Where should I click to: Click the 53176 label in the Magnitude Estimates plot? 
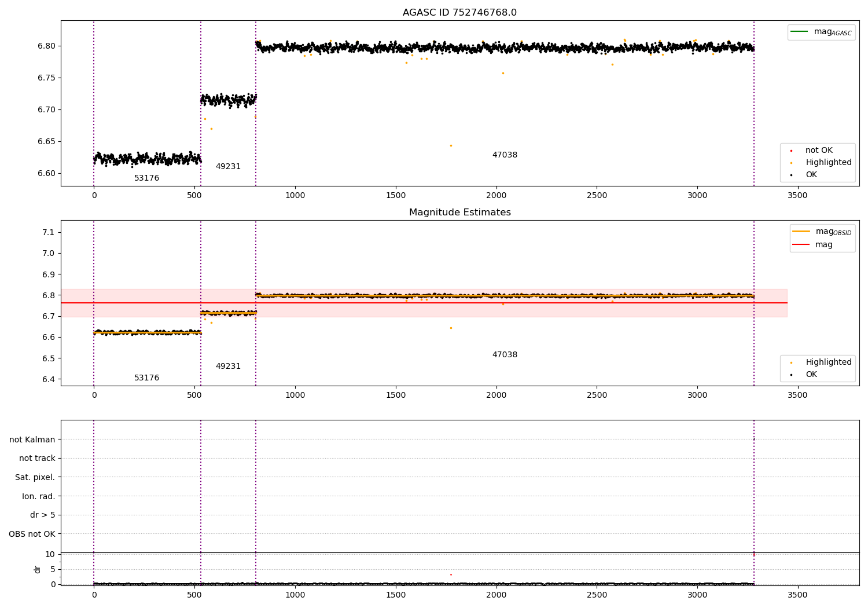tap(146, 378)
